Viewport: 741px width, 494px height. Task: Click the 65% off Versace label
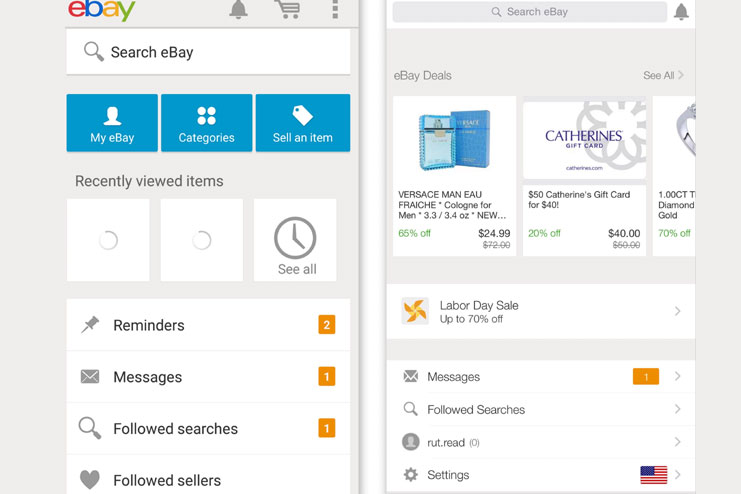click(414, 234)
